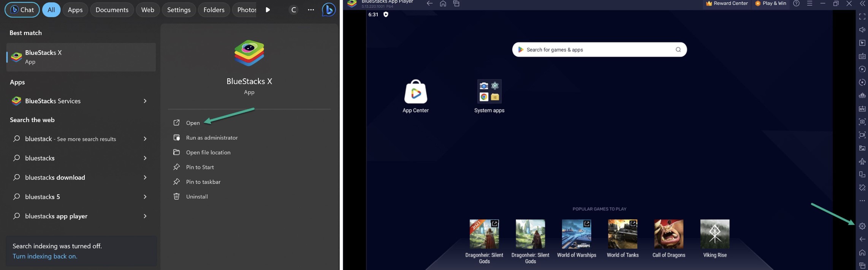Open the help question mark icon

[x=796, y=3]
